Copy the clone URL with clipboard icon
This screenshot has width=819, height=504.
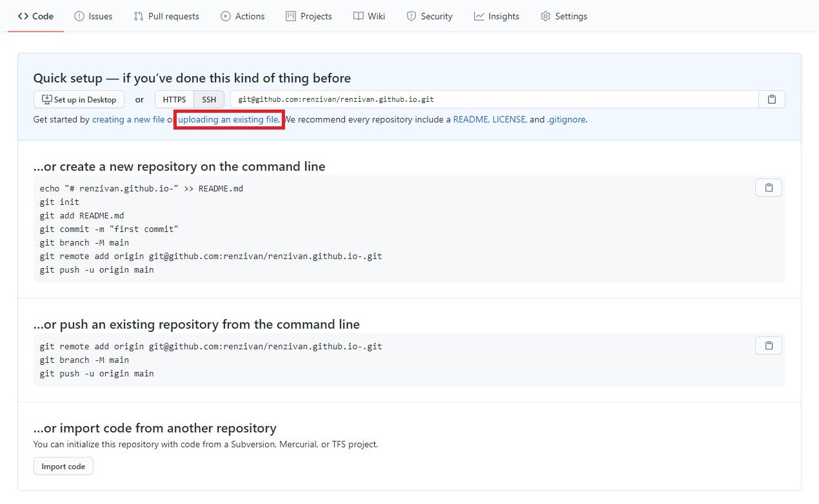[771, 99]
